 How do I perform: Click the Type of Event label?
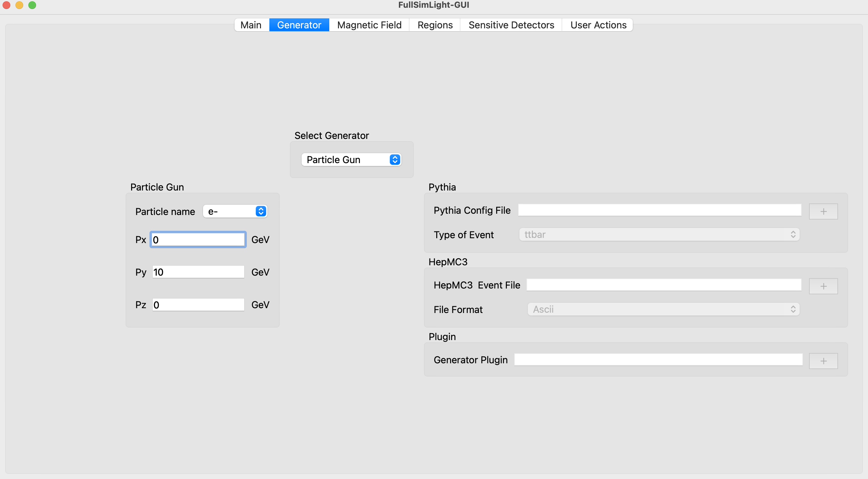coord(463,235)
